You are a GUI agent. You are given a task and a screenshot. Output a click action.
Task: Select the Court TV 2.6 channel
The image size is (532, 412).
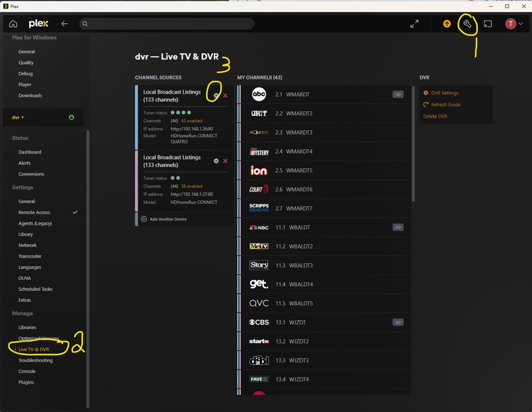click(x=324, y=189)
